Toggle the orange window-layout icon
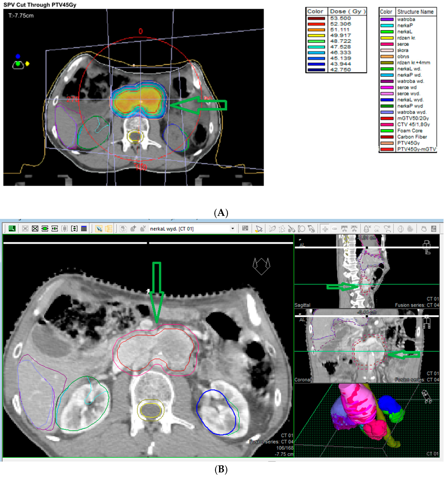 click(x=109, y=229)
